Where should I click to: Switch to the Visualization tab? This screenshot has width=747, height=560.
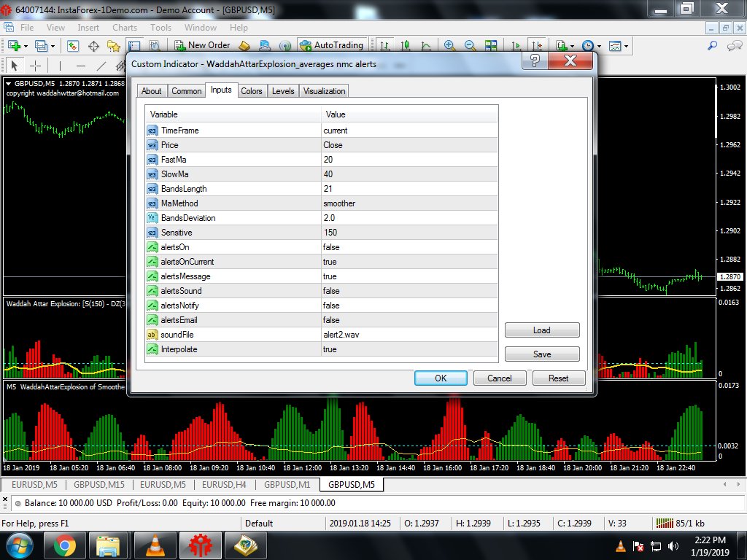324,91
